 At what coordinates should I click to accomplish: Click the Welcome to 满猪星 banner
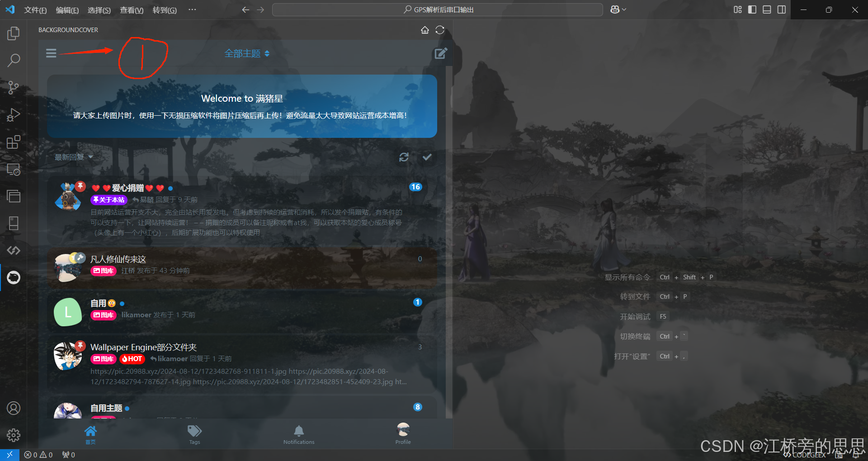(x=242, y=106)
